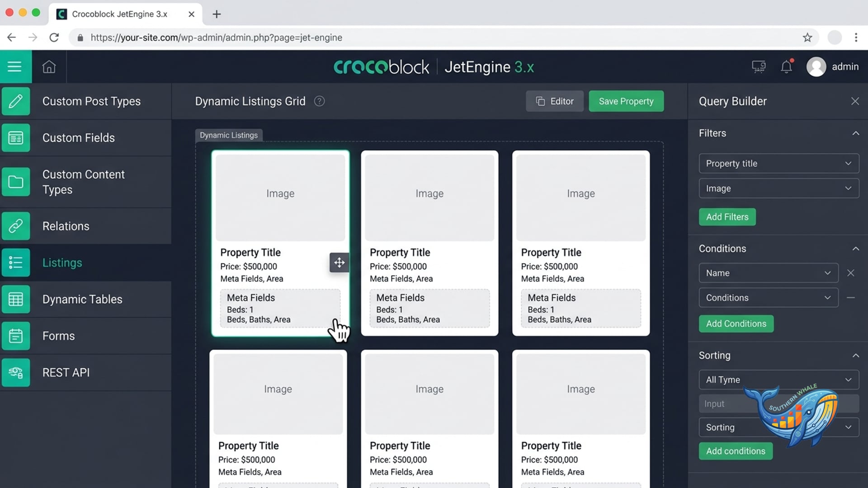Open Custom Post Types menu item
The height and width of the screenshot is (488, 868).
(x=86, y=101)
